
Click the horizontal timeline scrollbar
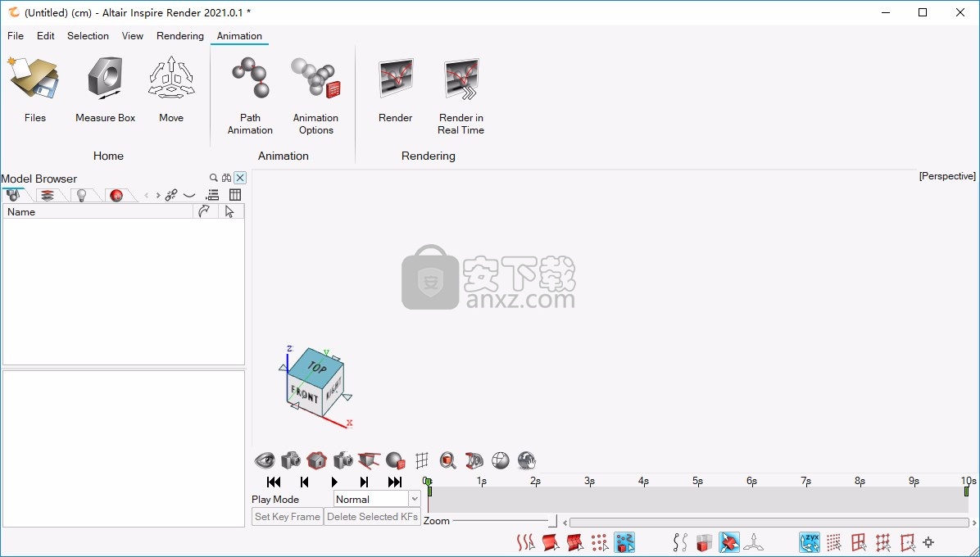tap(769, 522)
